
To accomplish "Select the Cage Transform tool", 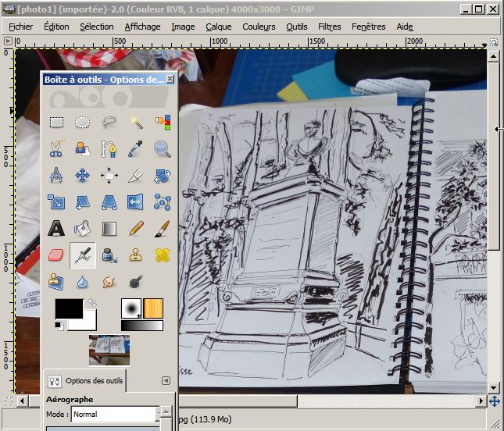I will 163,202.
